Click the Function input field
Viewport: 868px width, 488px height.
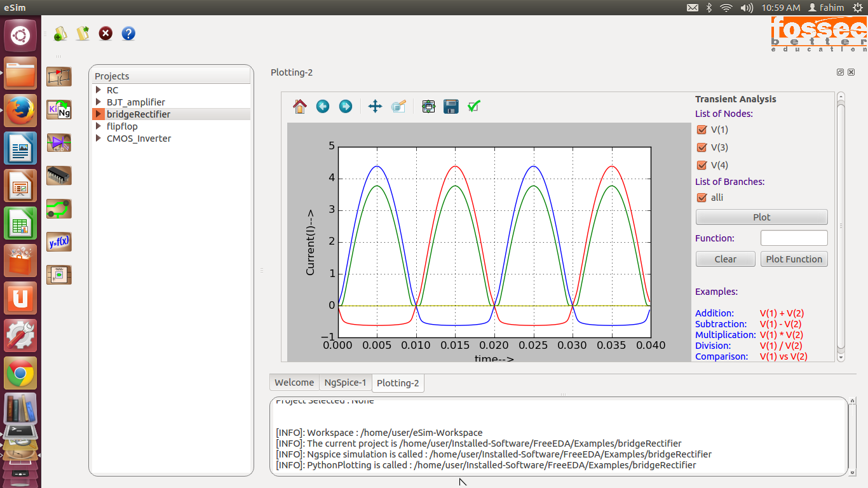tap(794, 238)
